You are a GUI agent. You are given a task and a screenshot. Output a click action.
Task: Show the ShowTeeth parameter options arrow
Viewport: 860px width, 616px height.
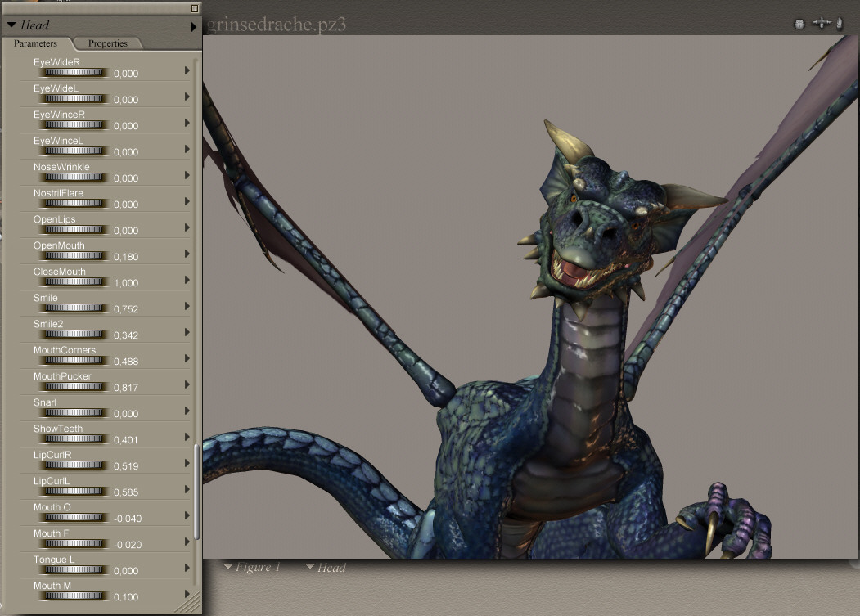[187, 437]
